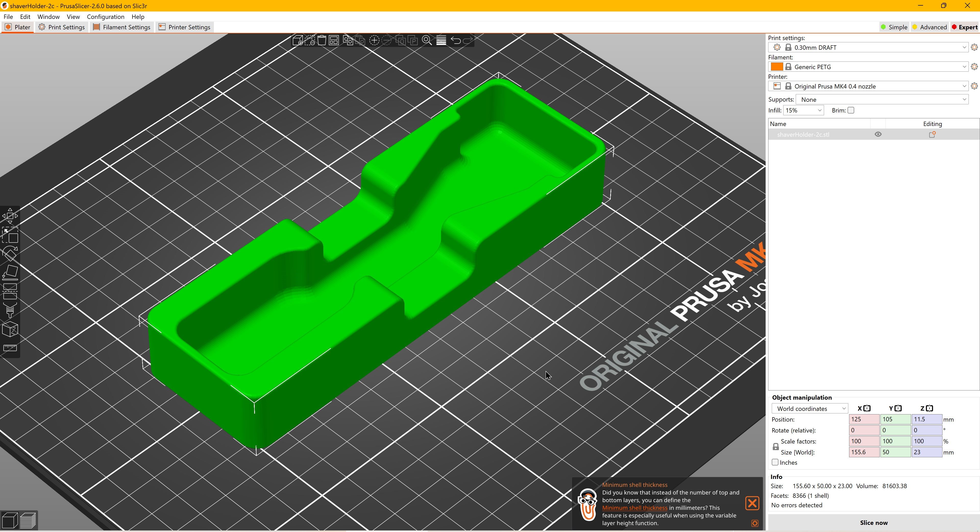Click the Copy toolbar icon
This screenshot has height=532, width=980.
pos(348,40)
